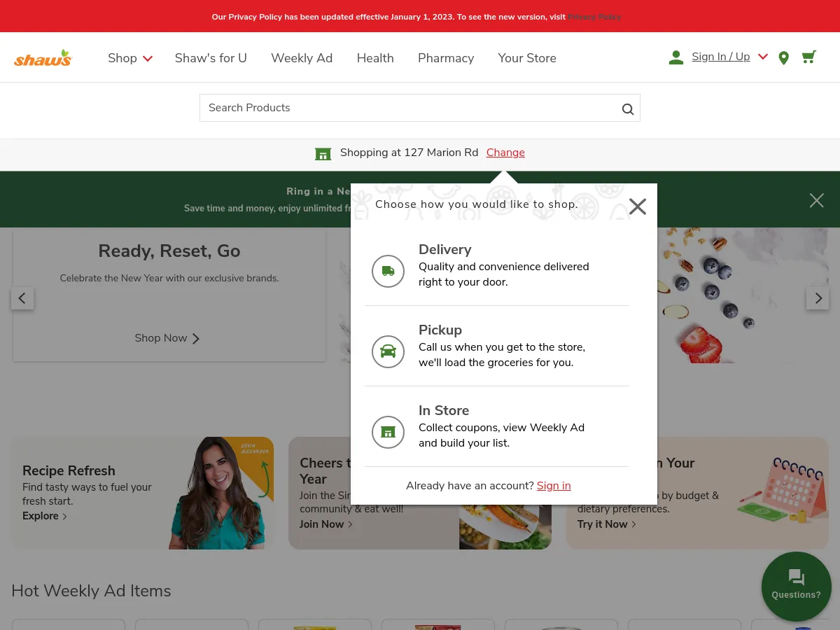The width and height of the screenshot is (840, 630).
Task: Open the shopping cart icon
Action: coord(808,57)
